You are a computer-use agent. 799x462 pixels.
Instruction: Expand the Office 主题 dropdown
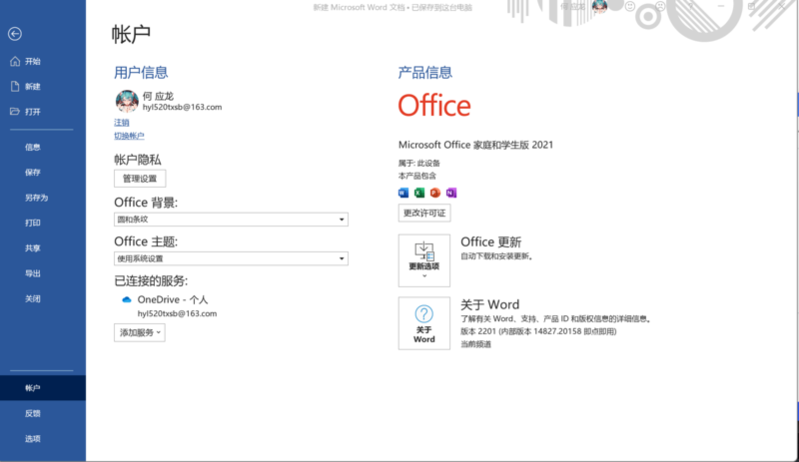pyautogui.click(x=342, y=259)
